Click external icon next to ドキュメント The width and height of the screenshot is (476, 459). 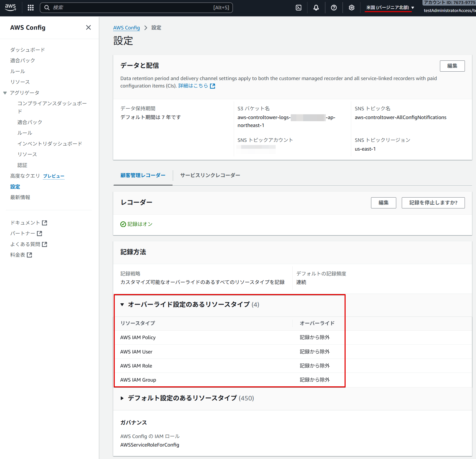(x=45, y=223)
